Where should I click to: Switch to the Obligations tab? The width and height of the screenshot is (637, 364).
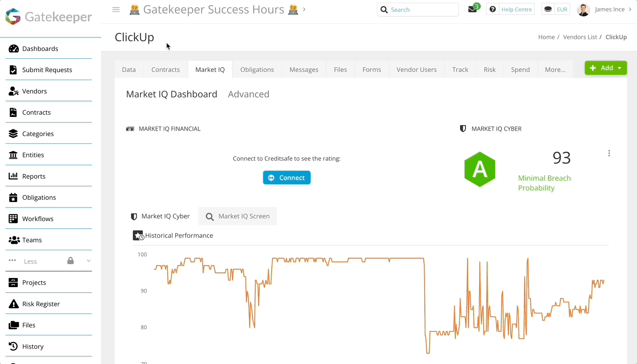[x=257, y=69]
